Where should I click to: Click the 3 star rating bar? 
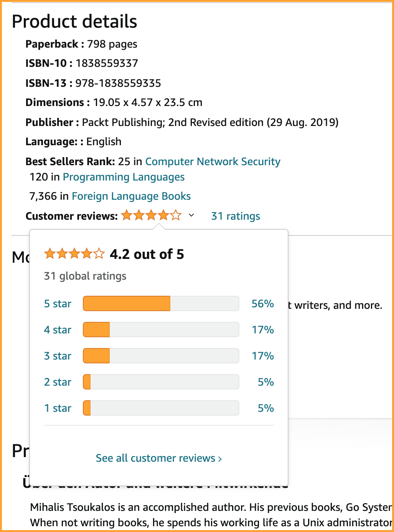point(161,356)
